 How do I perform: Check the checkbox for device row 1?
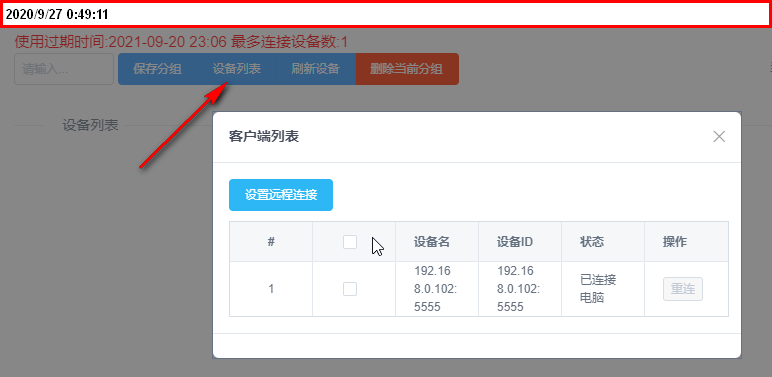[x=350, y=289]
